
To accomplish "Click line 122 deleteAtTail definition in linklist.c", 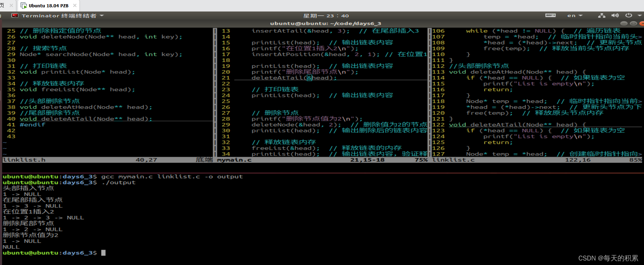I will tap(517, 125).
